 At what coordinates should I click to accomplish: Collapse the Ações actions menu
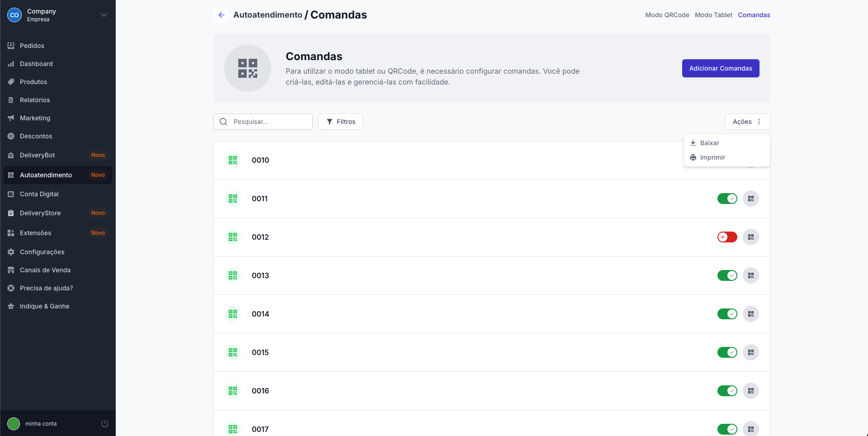pyautogui.click(x=747, y=122)
